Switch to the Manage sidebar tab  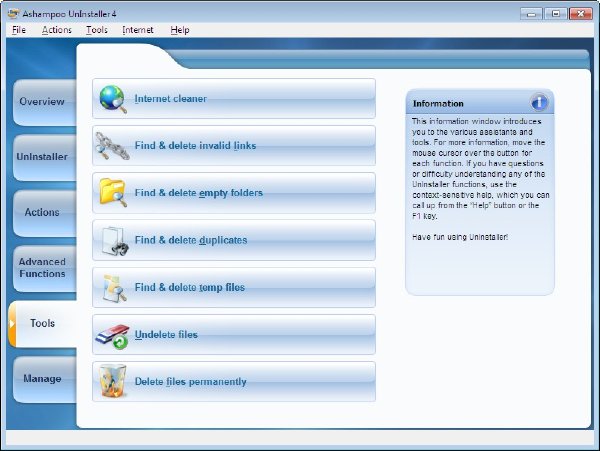click(45, 379)
